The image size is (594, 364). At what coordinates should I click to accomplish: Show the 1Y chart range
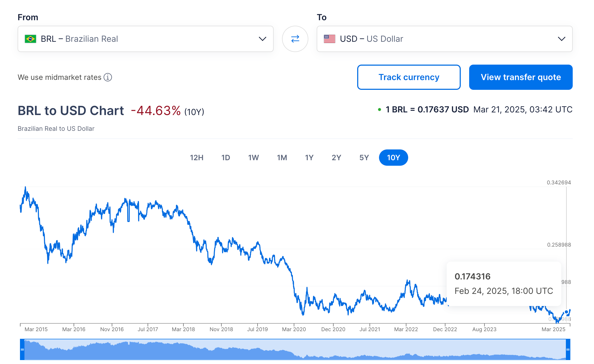(x=309, y=158)
